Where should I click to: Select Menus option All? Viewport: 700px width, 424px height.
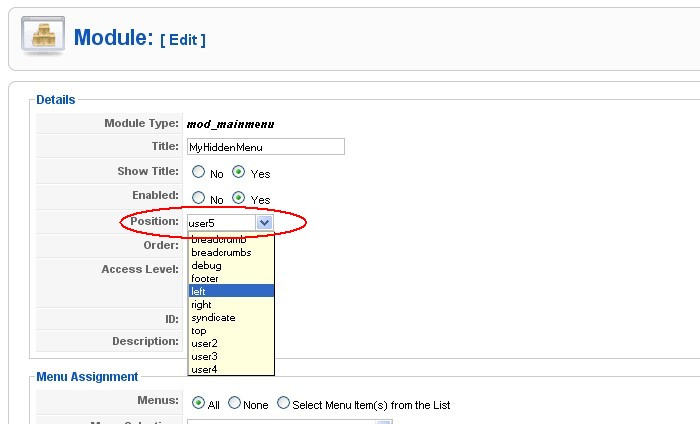coord(198,403)
